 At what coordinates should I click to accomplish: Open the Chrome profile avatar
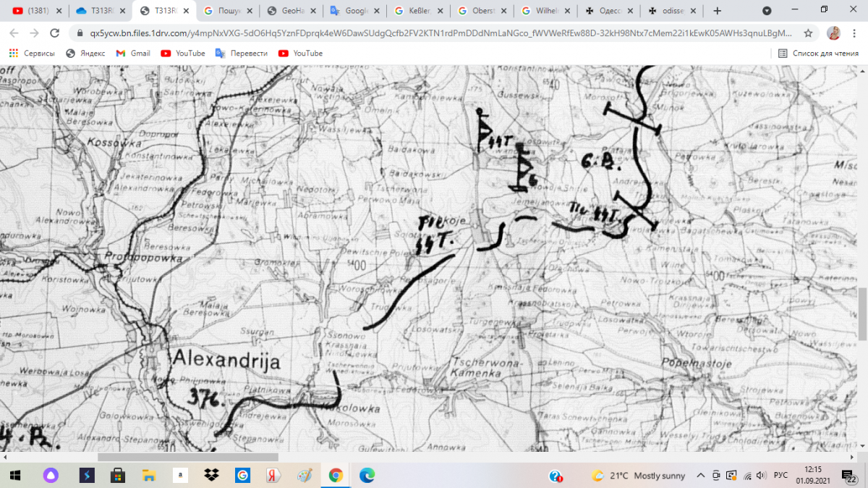coord(834,33)
